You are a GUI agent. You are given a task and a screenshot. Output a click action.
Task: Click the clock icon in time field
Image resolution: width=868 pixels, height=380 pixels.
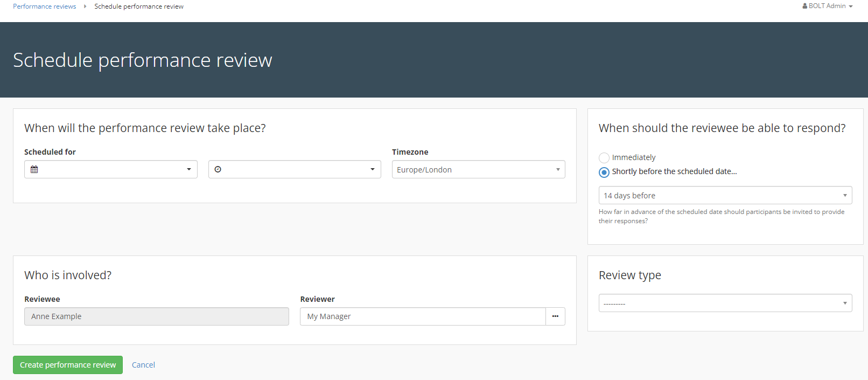pos(218,169)
